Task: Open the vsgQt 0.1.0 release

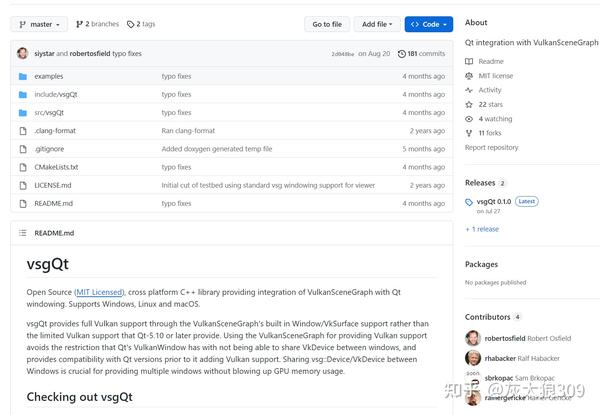Action: 493,201
